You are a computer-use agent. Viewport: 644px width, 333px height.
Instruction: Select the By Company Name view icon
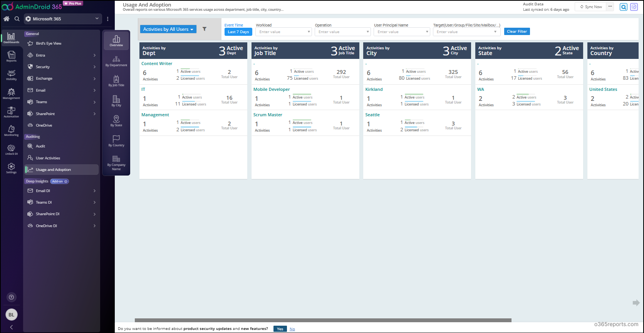[x=116, y=163]
